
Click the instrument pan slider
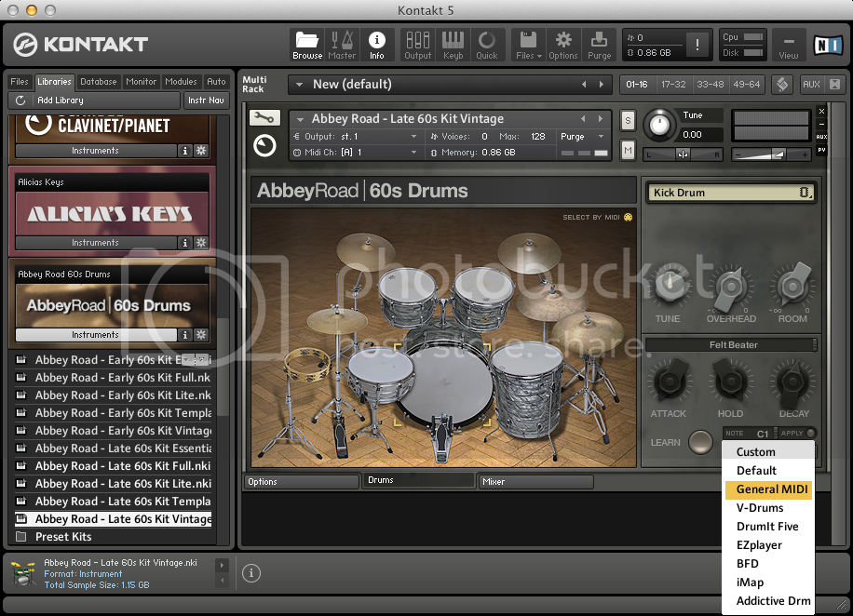coord(683,154)
